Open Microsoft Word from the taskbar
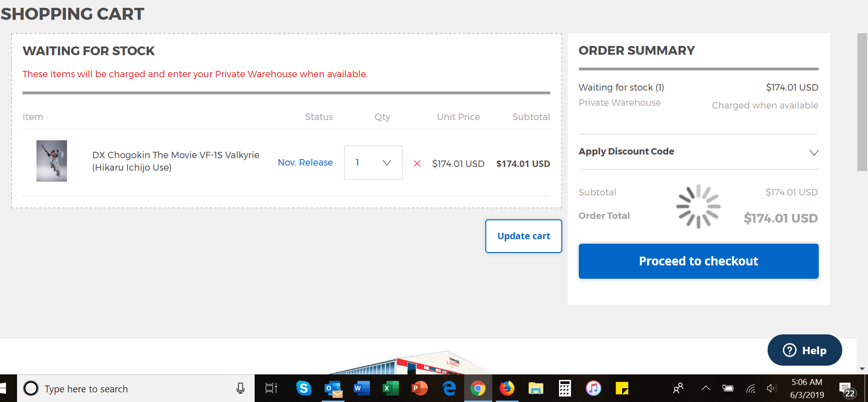 (361, 389)
